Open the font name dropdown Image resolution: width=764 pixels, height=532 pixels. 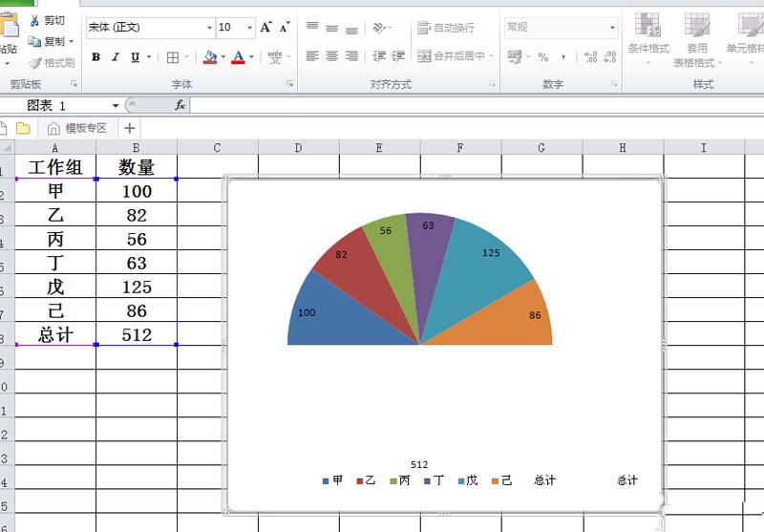[x=209, y=28]
